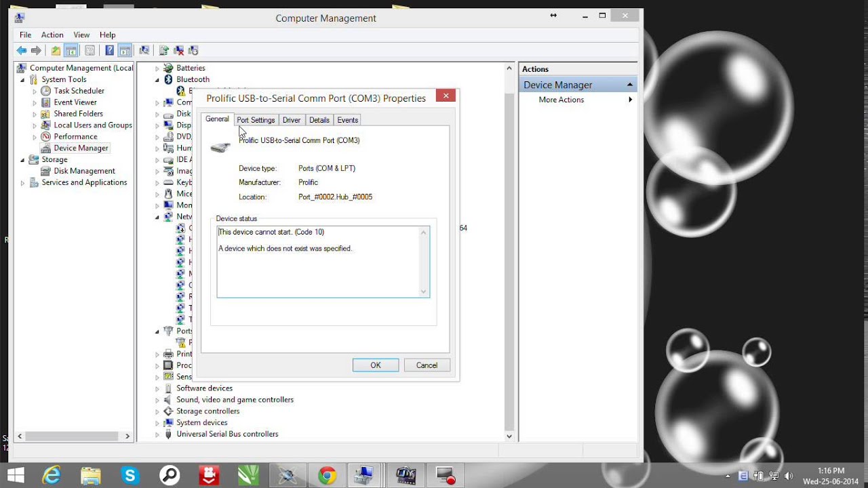
Task: Click OK in the Properties dialog
Action: [x=376, y=365]
